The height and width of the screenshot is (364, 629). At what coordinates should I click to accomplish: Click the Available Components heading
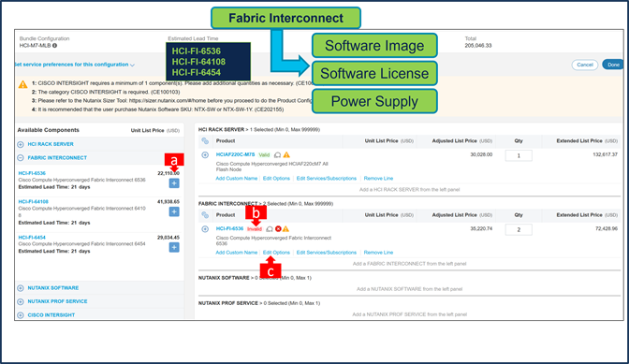[48, 130]
